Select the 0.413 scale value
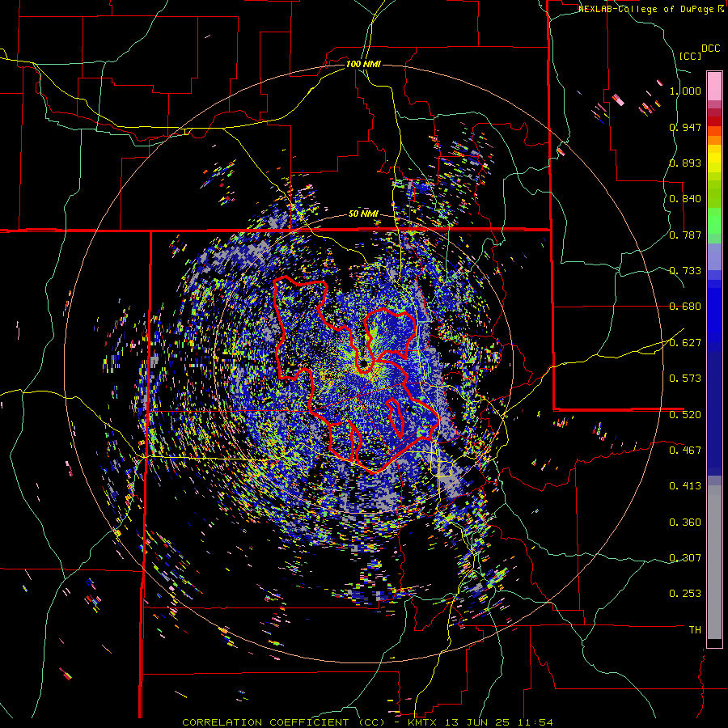Image resolution: width=728 pixels, height=728 pixels. [x=685, y=486]
